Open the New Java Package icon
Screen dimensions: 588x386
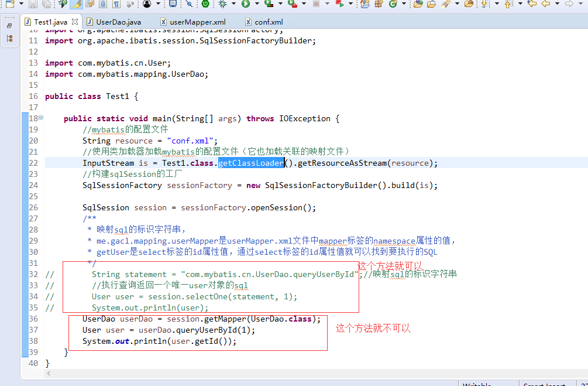pyautogui.click(x=379, y=4)
